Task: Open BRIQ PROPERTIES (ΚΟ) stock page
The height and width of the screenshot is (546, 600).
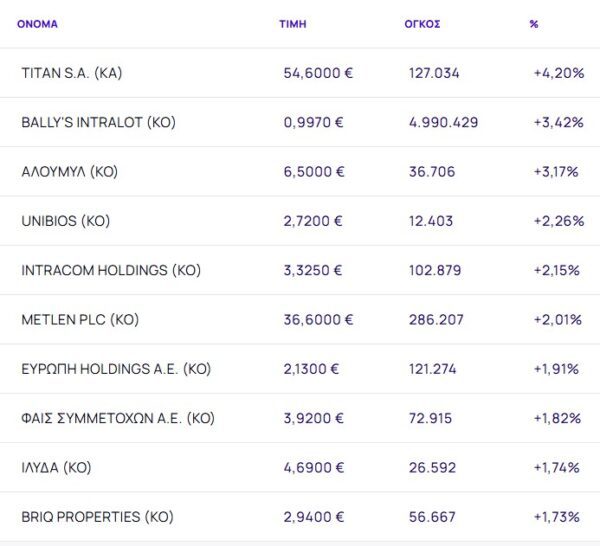Action: click(97, 517)
